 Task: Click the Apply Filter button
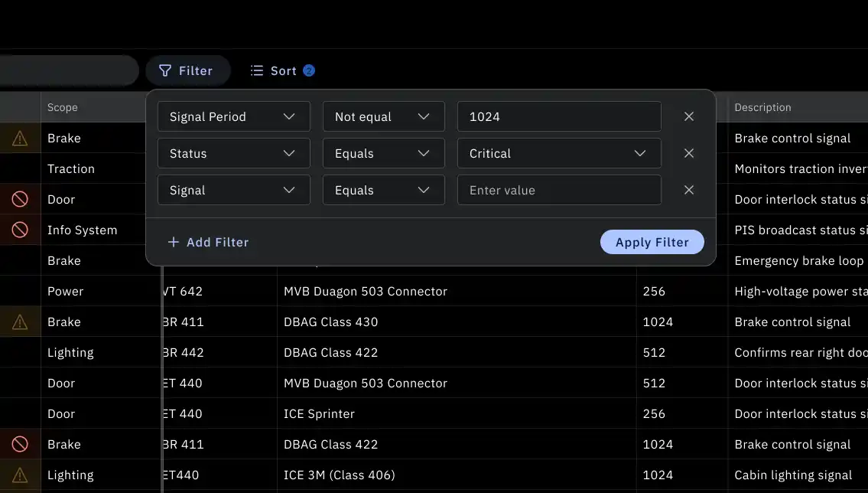click(652, 242)
